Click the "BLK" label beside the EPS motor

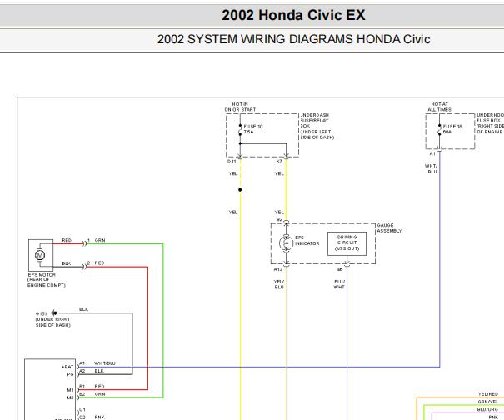point(66,263)
